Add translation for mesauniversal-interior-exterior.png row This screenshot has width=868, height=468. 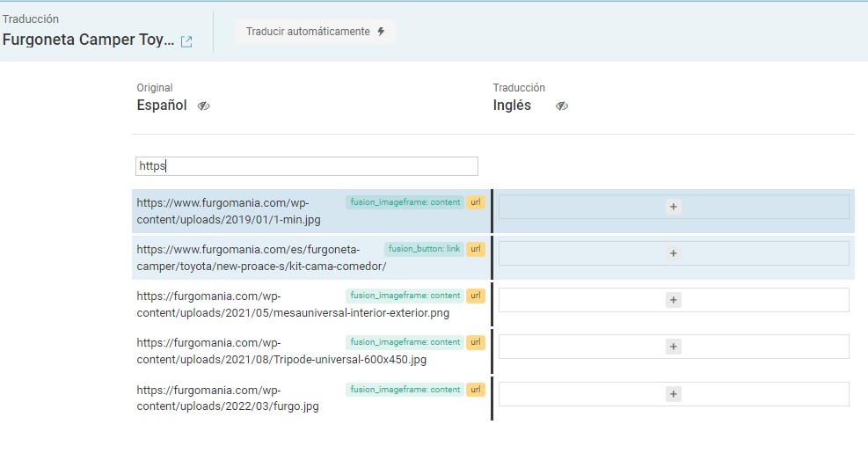[x=673, y=300]
